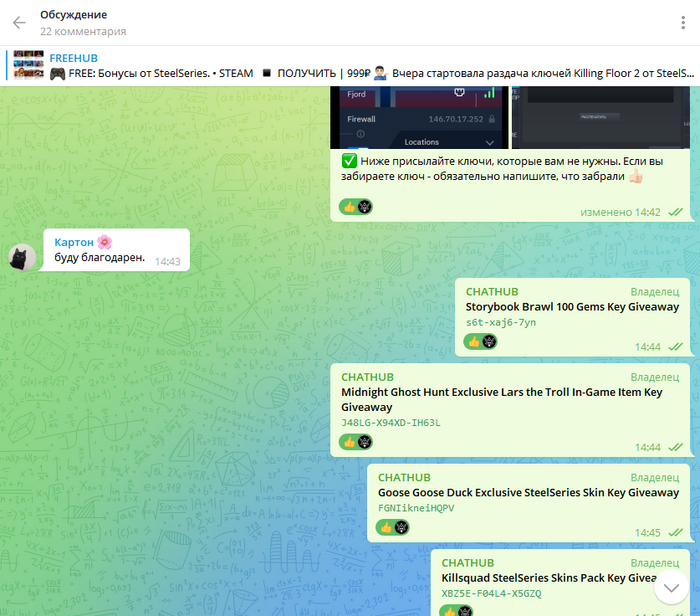Click CHATHUB name above Goose Goose Duck message
Image resolution: width=700 pixels, height=616 pixels.
tap(404, 478)
